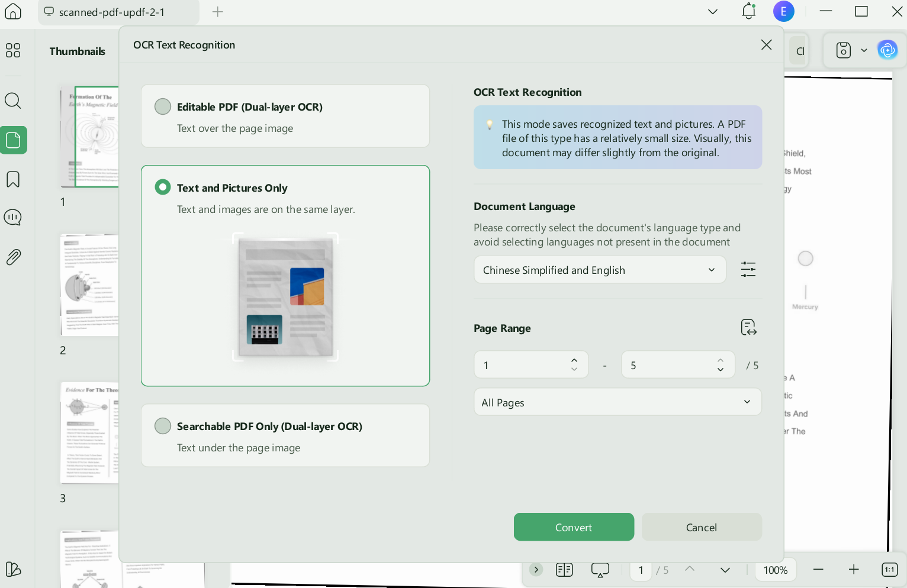
Task: Open the search magnifier tool
Action: coord(13,101)
